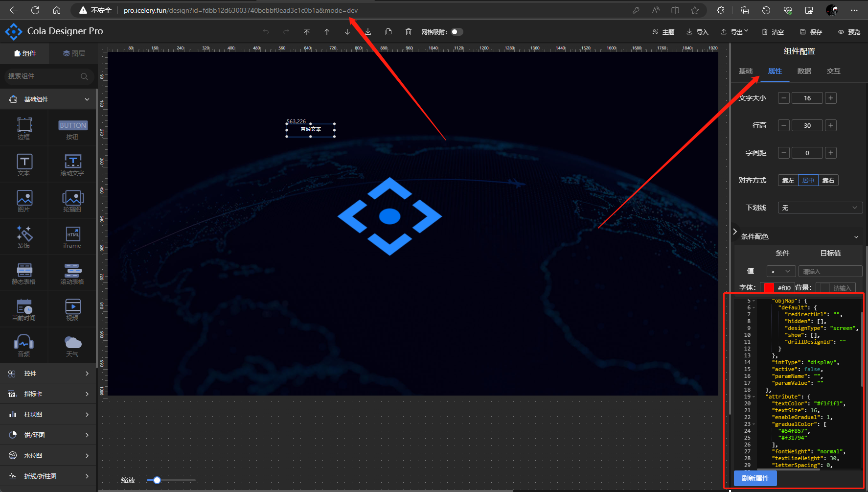
Task: Select the 天气 weather component icon
Action: pyautogui.click(x=72, y=346)
